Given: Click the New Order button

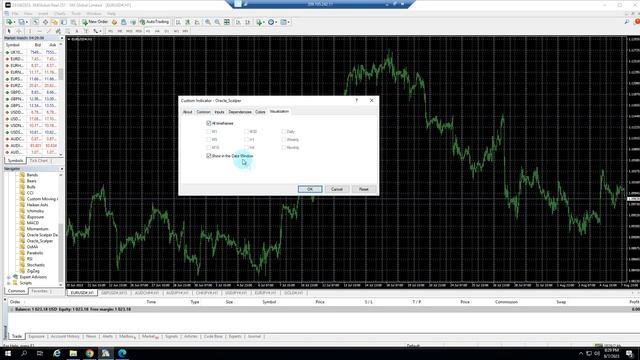Looking at the screenshot, I should coord(96,22).
